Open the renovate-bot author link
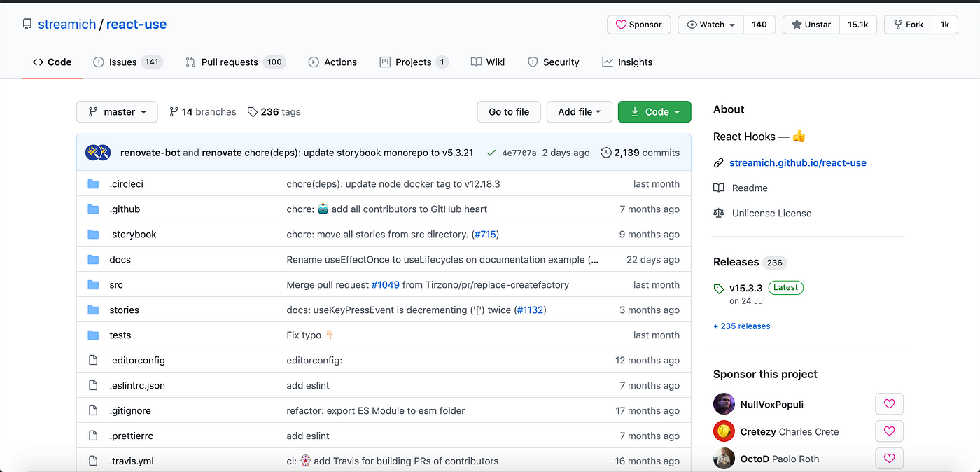This screenshot has width=980, height=472. click(x=150, y=153)
